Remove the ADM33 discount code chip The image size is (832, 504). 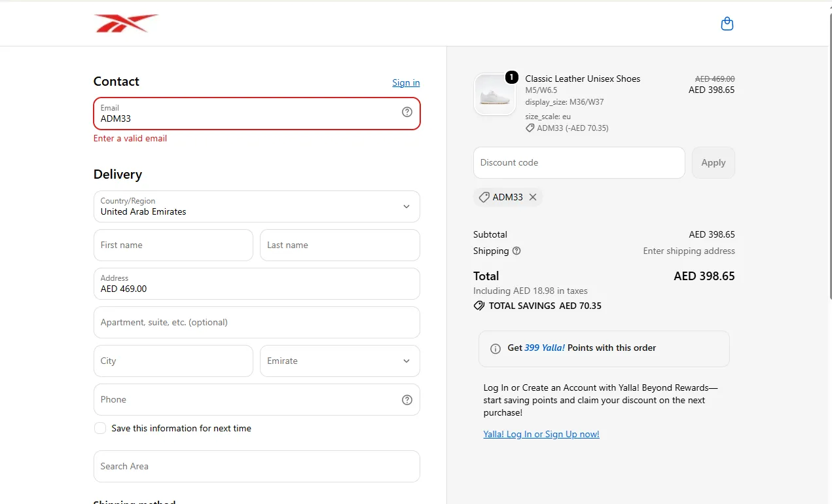[533, 197]
